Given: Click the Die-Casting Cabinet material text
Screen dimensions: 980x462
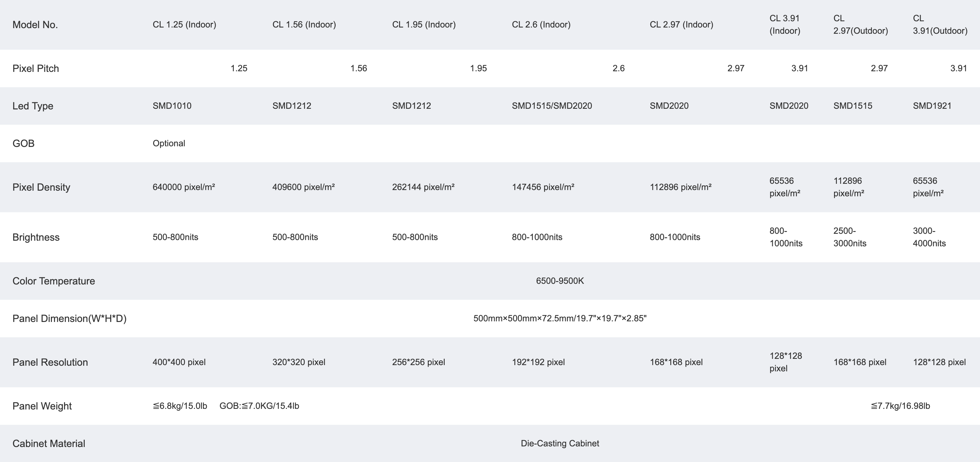Looking at the screenshot, I should 560,443.
